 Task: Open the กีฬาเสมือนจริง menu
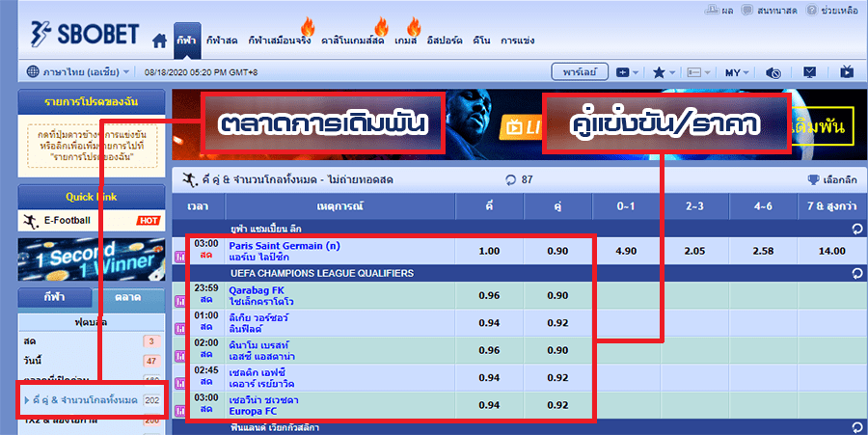click(280, 41)
